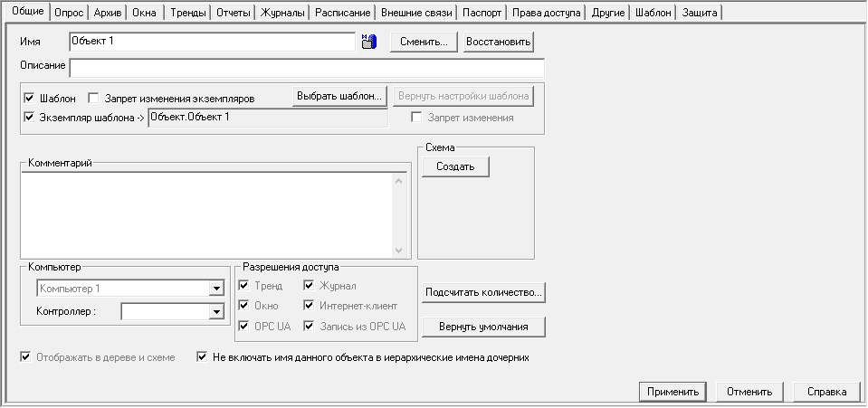This screenshot has width=868, height=408.
Task: Toggle the Тренд access checkbox
Action: (x=243, y=286)
